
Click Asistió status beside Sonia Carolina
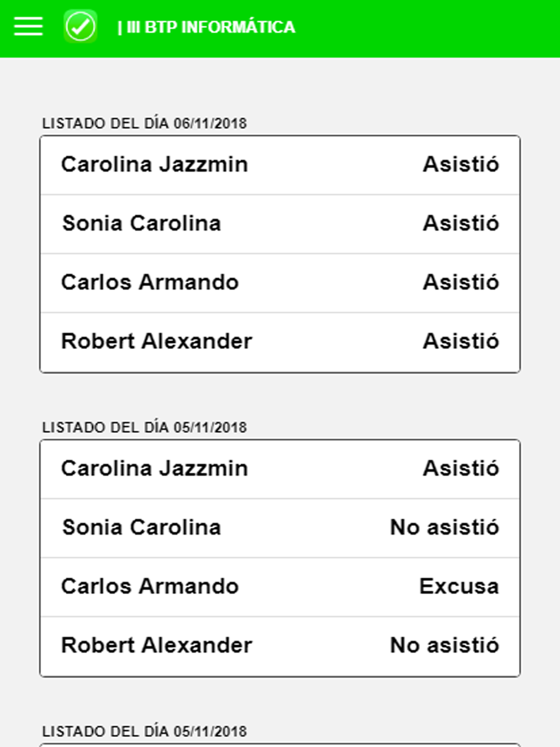[461, 223]
